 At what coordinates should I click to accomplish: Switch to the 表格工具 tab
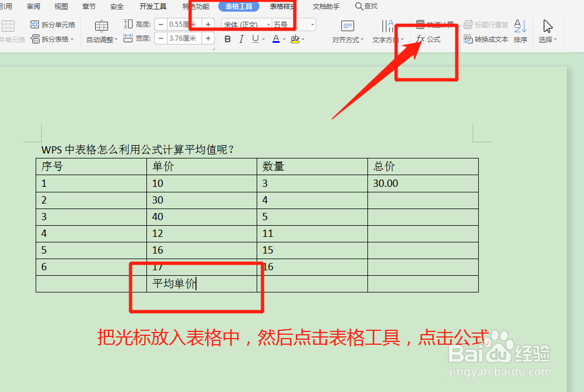pyautogui.click(x=239, y=6)
